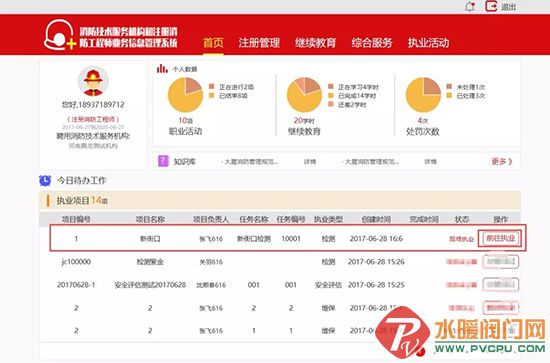Open first 详情 link in 知识库
Screen dimensions: 550x363
click(x=310, y=162)
